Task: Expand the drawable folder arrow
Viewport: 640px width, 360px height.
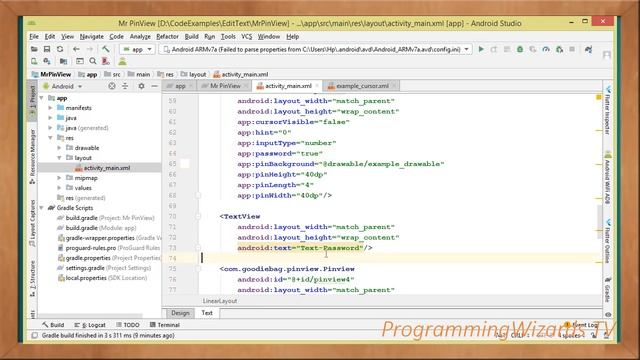Action: (x=60, y=148)
